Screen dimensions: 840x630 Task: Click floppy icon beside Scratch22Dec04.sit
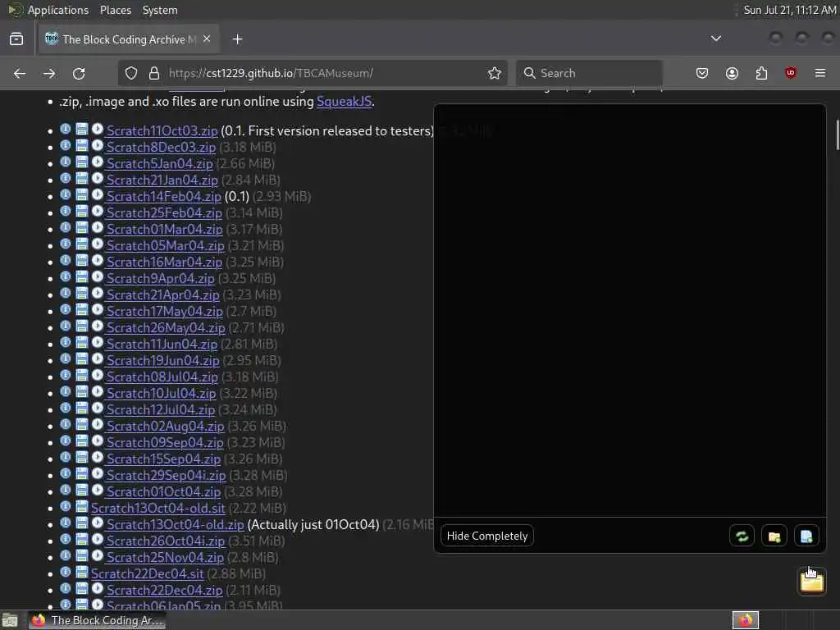point(81,572)
